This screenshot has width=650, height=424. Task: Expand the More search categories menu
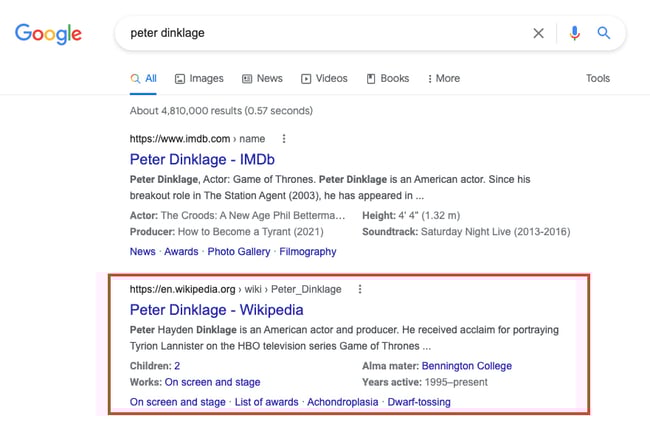pos(443,78)
